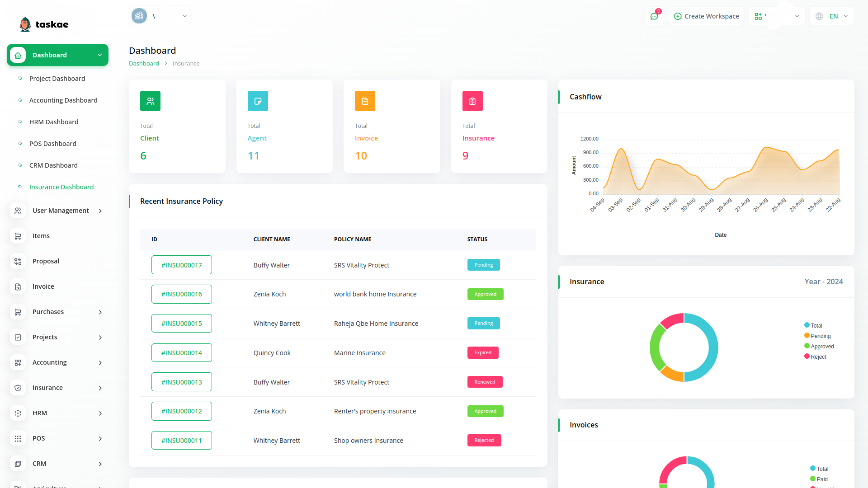Screen dimensions: 868x488
Task: Open the chat messages icon
Action: point(654,16)
